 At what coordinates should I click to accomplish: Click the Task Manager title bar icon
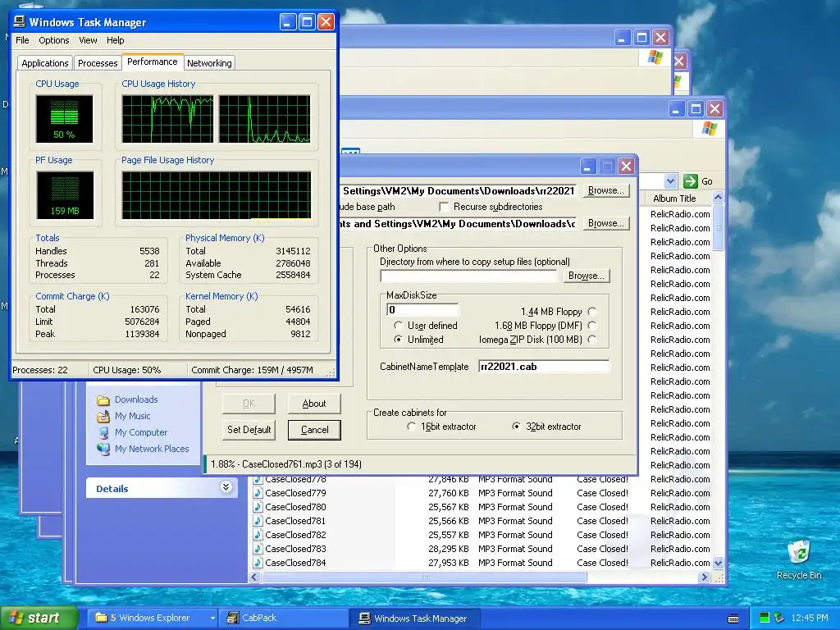(x=20, y=21)
